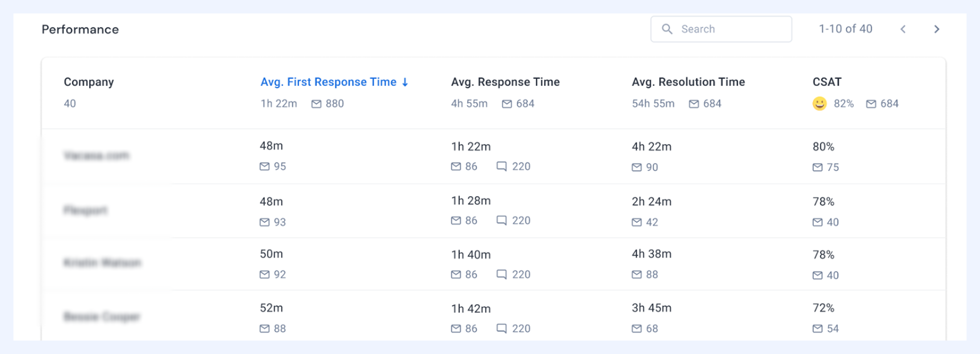The image size is (980, 354).
Task: Sort table by CSAT column header
Action: tap(827, 82)
